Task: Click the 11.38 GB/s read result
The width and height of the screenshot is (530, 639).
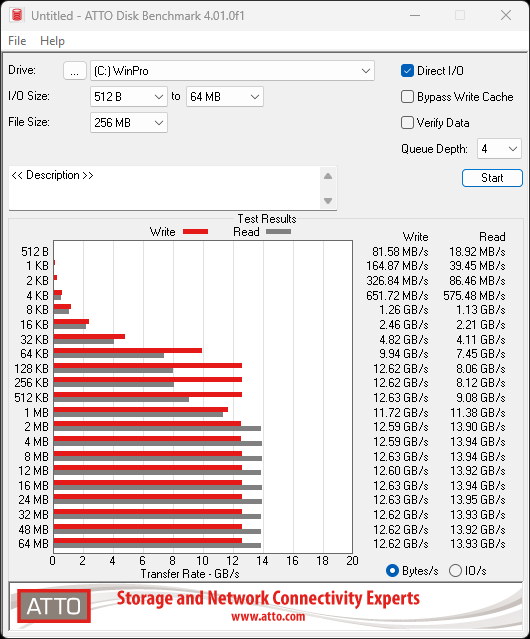Action: click(x=478, y=412)
